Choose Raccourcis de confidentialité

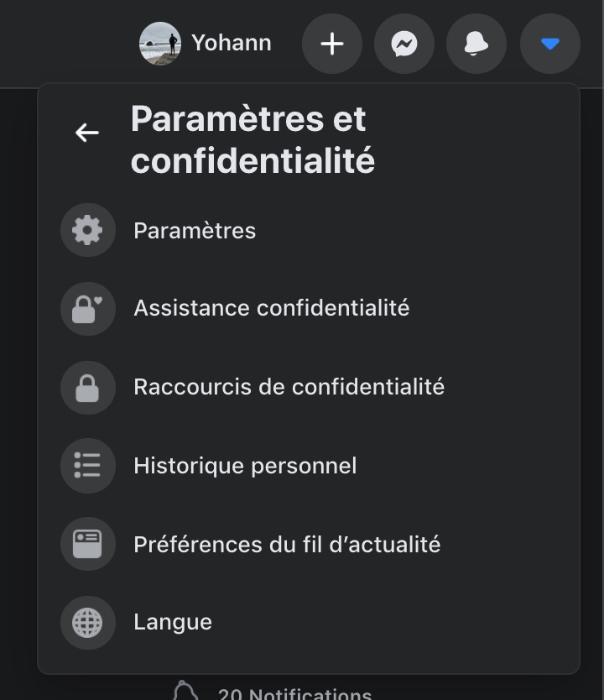pos(289,387)
